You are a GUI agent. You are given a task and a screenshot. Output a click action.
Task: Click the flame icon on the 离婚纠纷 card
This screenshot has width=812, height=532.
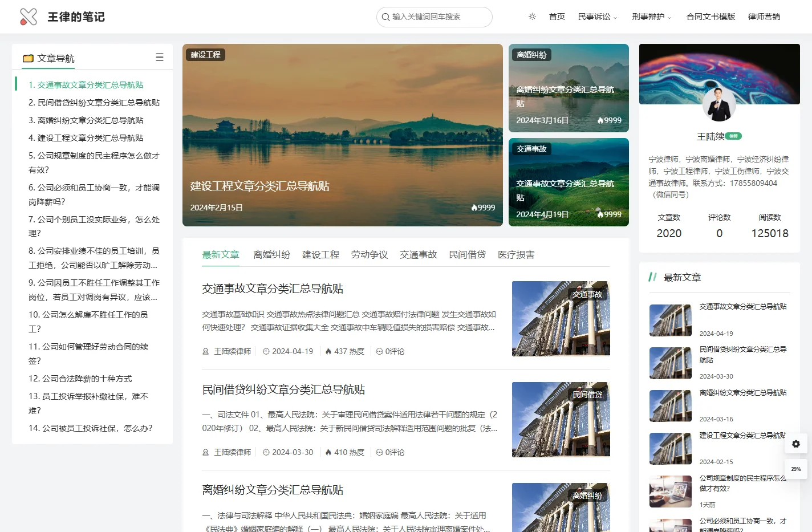(x=600, y=120)
